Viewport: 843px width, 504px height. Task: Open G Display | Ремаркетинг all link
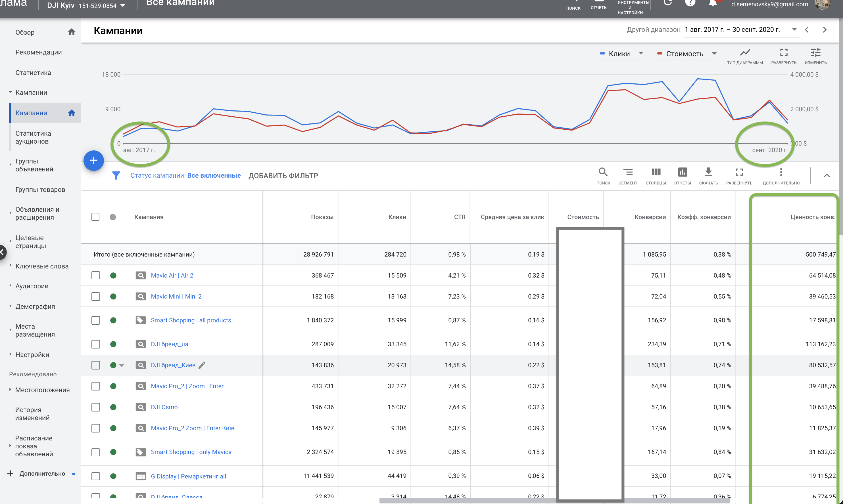click(188, 476)
